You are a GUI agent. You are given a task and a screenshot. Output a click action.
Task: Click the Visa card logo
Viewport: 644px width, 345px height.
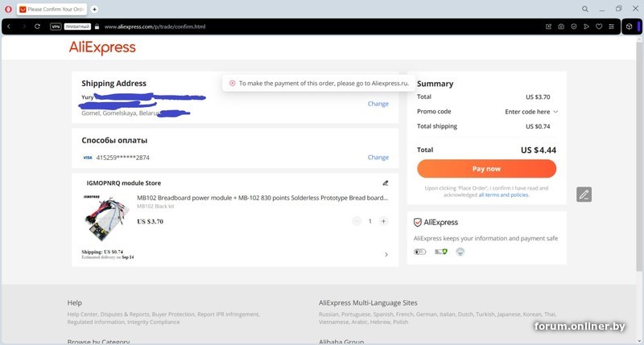pyautogui.click(x=88, y=158)
